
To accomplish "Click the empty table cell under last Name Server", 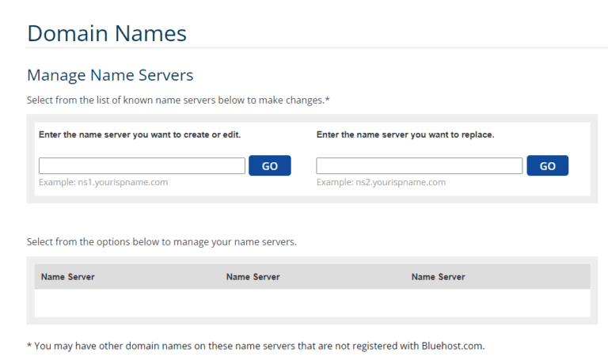I will click(x=499, y=303).
